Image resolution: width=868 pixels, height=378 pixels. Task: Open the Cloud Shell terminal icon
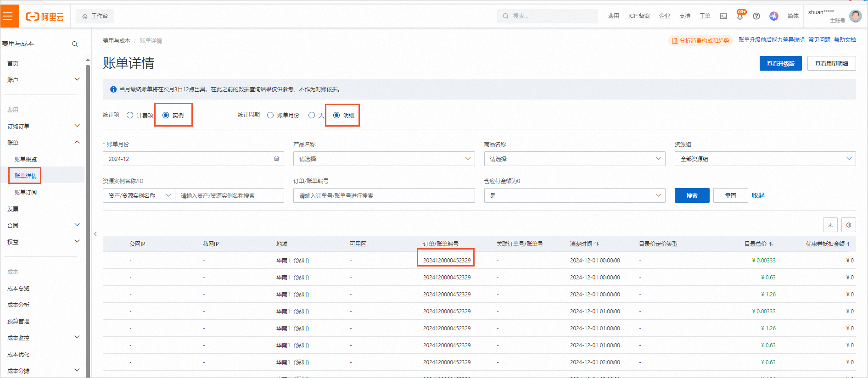[723, 16]
